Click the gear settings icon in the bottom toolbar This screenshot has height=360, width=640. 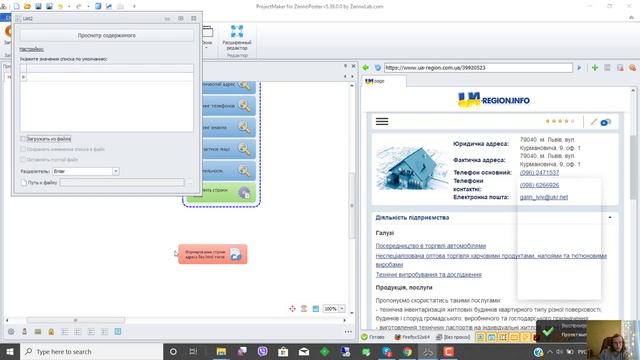coord(11,331)
